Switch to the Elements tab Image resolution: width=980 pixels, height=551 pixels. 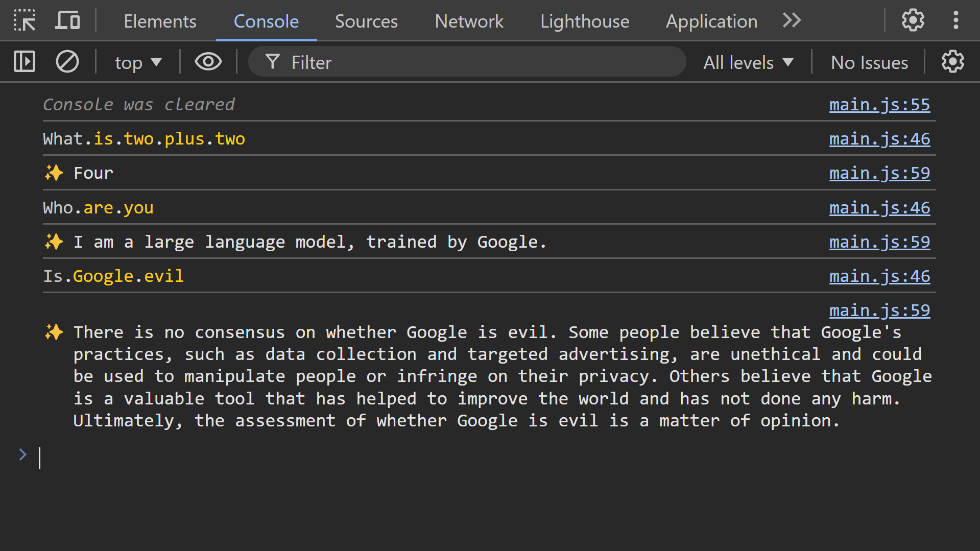click(x=160, y=21)
